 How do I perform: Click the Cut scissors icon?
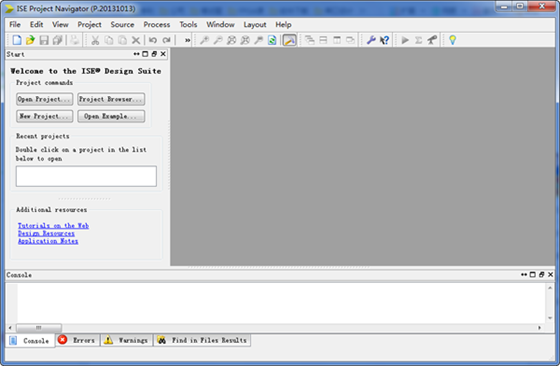click(95, 40)
